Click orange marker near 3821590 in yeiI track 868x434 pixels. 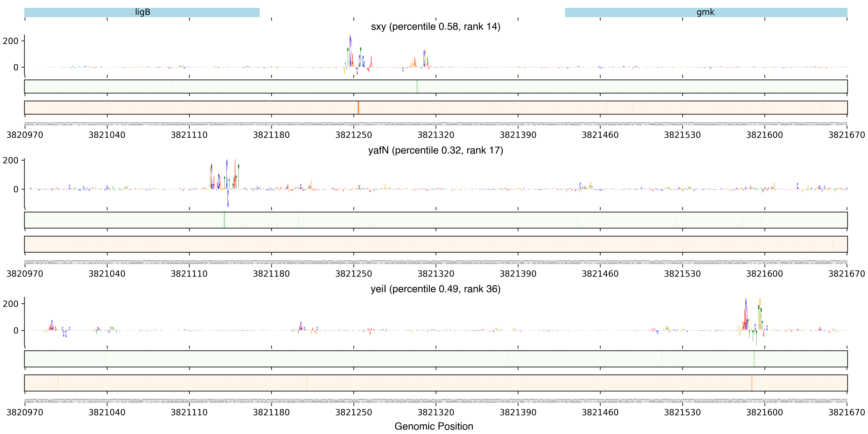click(752, 383)
